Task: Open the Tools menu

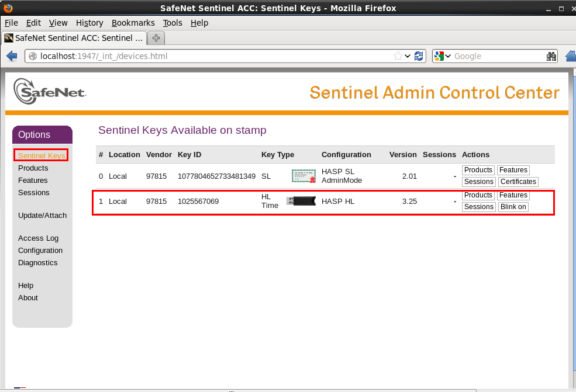Action: 173,23
